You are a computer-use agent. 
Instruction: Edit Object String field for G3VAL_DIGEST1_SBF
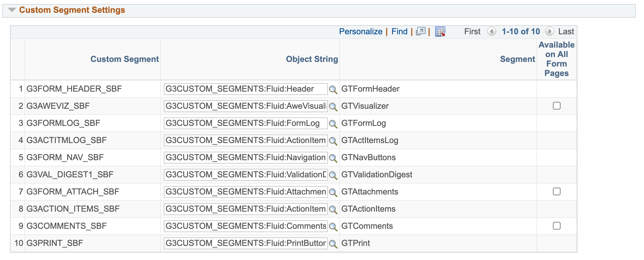246,175
